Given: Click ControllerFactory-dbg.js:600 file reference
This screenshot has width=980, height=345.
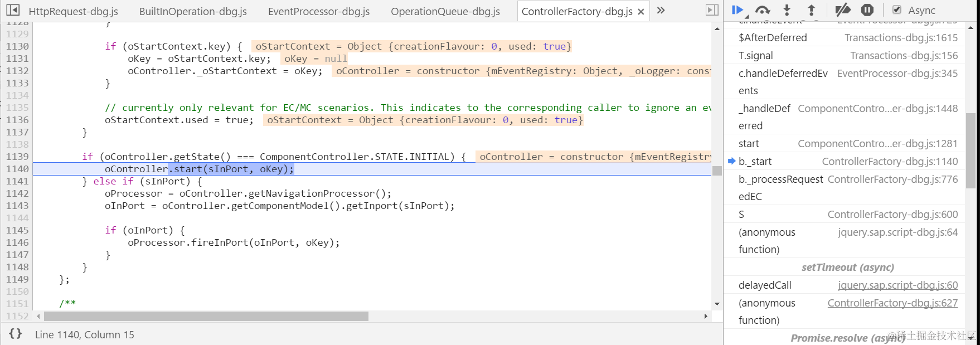Looking at the screenshot, I should click(x=892, y=214).
